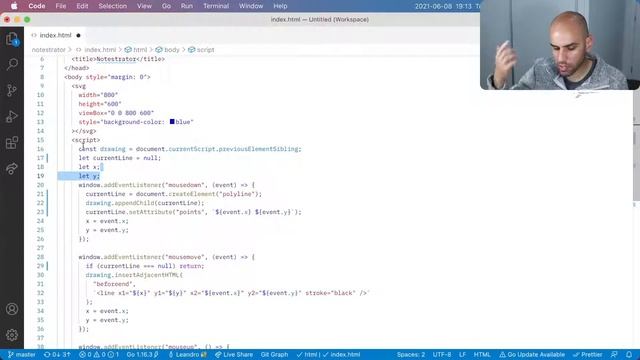
Task: Click the 'let x;' code line
Action: [x=89, y=167]
